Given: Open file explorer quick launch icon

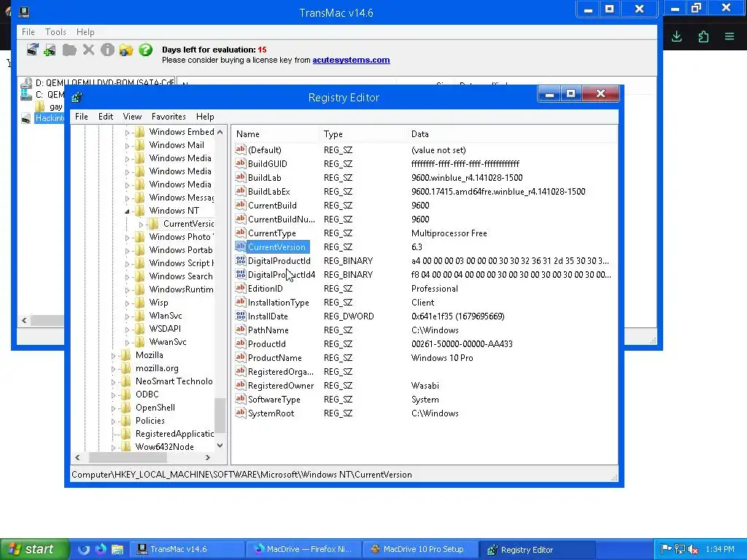Looking at the screenshot, I should [117, 549].
